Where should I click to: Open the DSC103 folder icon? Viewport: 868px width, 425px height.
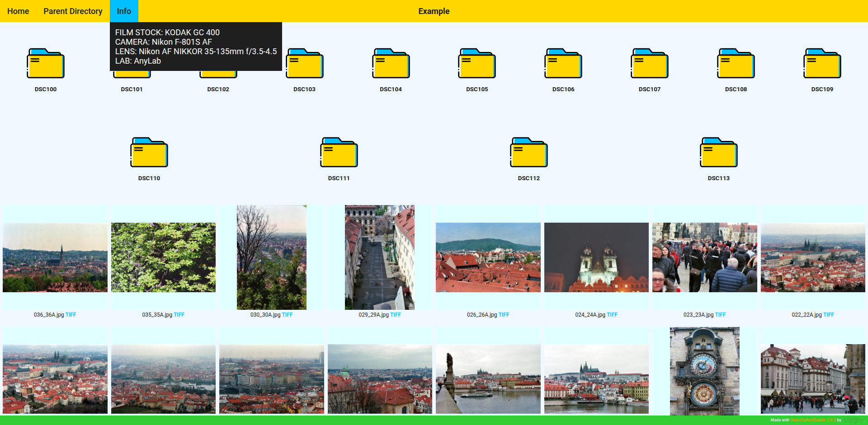[x=304, y=64]
